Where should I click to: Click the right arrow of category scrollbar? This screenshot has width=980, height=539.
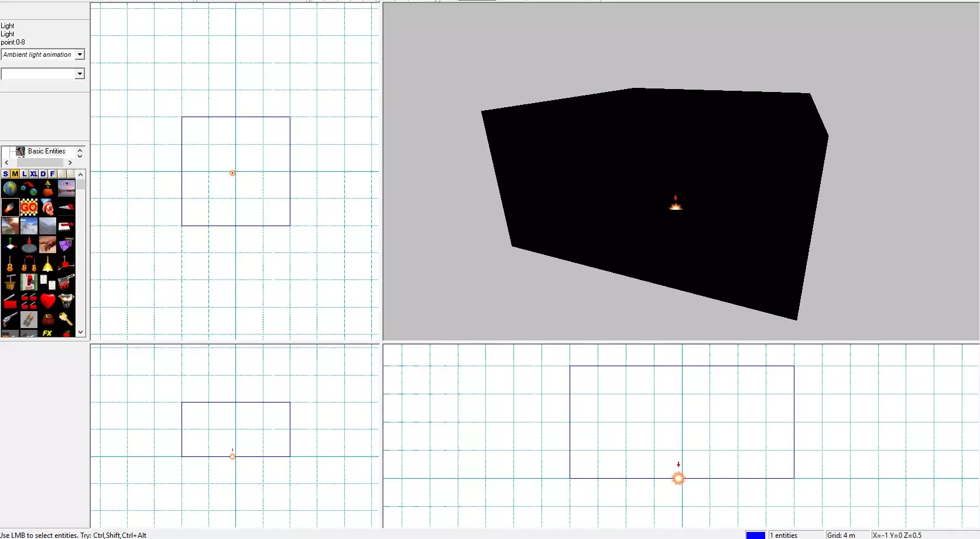tap(70, 163)
